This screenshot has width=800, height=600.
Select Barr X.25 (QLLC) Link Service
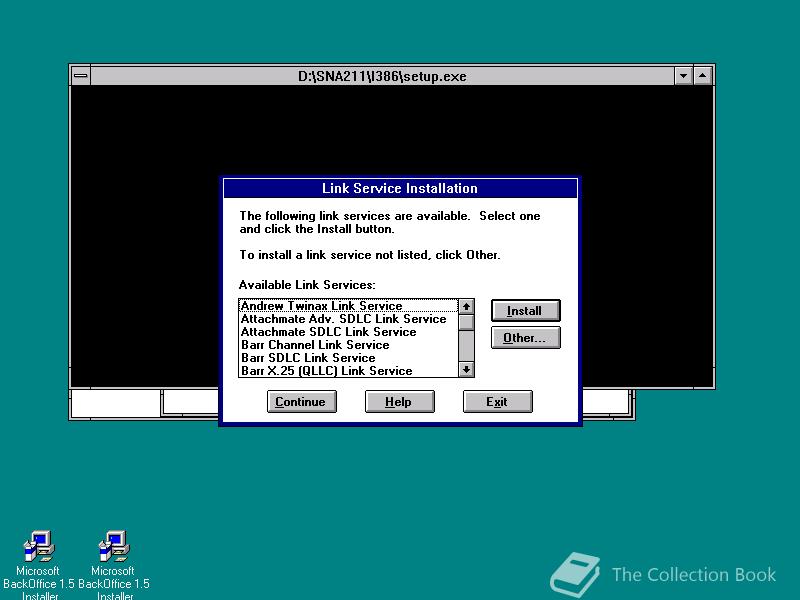(348, 371)
